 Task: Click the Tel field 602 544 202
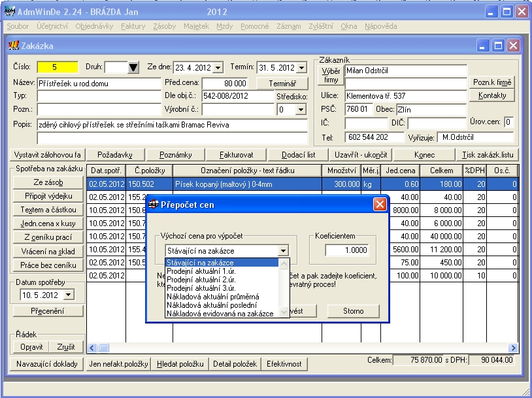374,137
